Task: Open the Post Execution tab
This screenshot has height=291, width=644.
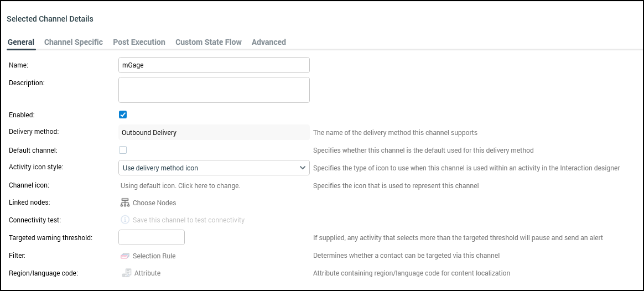Action: pos(139,42)
